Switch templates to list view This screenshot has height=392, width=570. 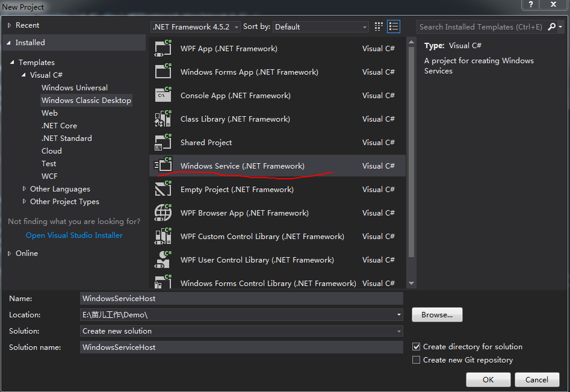click(394, 26)
